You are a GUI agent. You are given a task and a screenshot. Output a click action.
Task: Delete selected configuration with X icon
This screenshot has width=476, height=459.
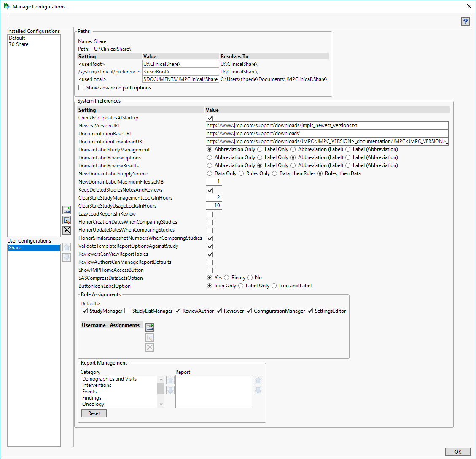[x=67, y=230]
